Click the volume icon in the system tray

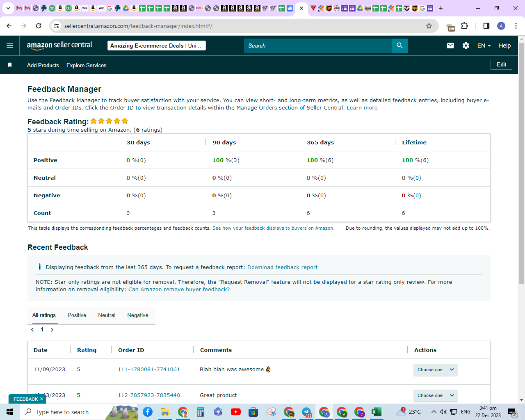pyautogui.click(x=443, y=412)
